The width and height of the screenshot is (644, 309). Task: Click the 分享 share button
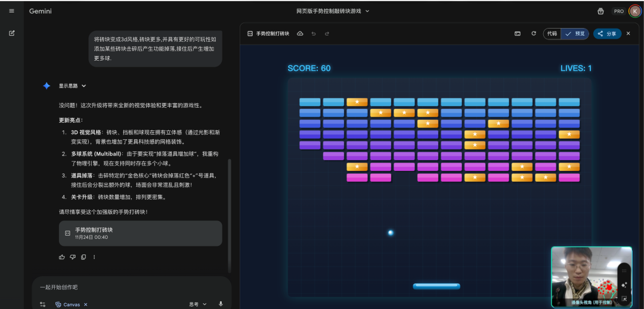tap(607, 34)
